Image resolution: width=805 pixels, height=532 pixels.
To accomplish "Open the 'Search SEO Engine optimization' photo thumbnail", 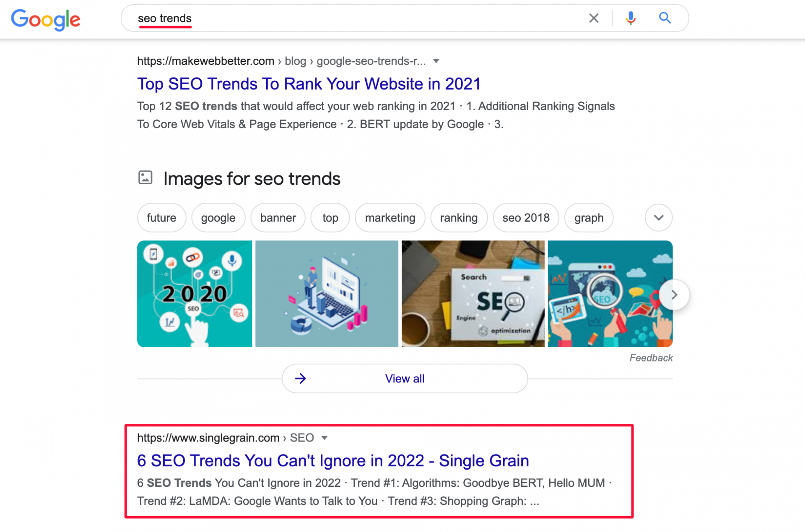I will click(x=473, y=294).
